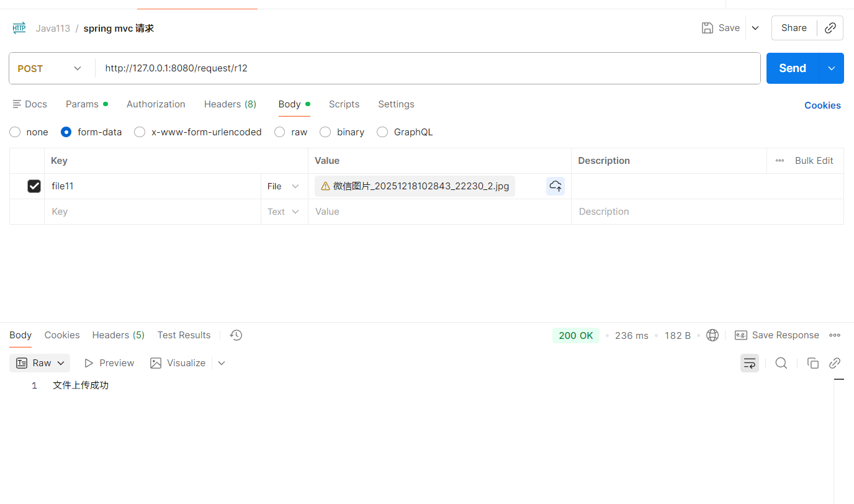Open the response Cookies tab
The image size is (854, 504).
pyautogui.click(x=62, y=335)
